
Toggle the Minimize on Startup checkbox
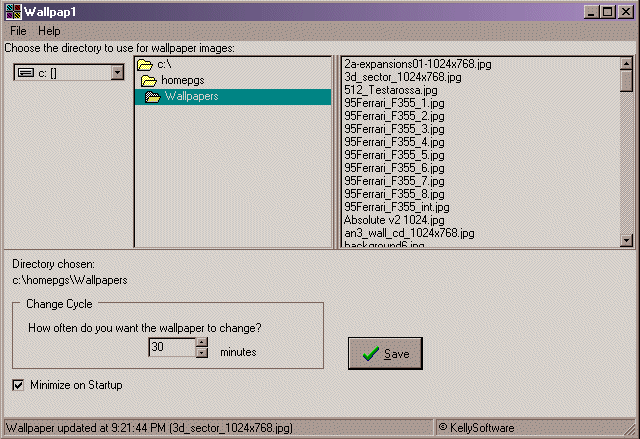tap(18, 385)
